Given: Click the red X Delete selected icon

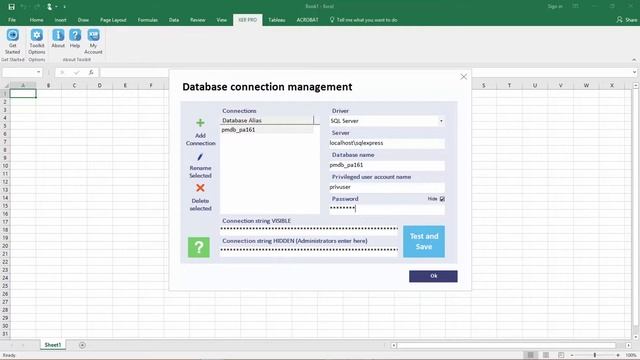Looking at the screenshot, I should coord(200,188).
